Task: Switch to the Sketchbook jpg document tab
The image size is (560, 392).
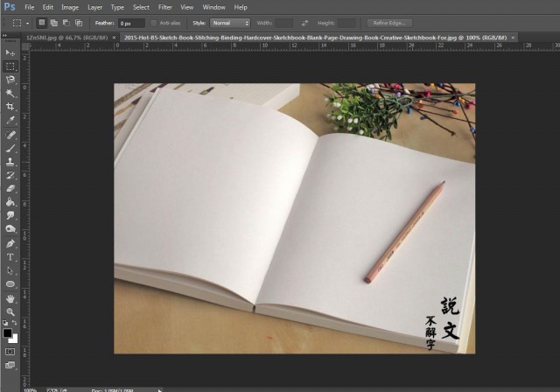Action: pyautogui.click(x=315, y=38)
